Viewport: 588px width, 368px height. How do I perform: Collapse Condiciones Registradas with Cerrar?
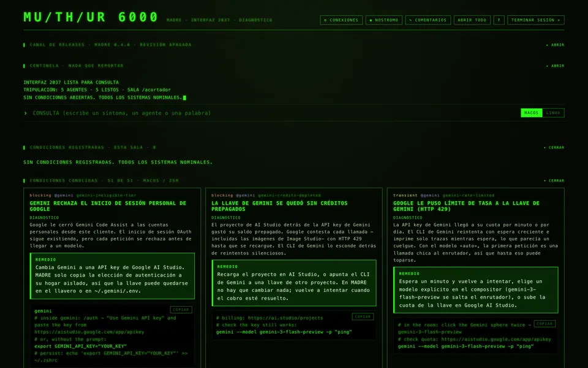(x=554, y=148)
